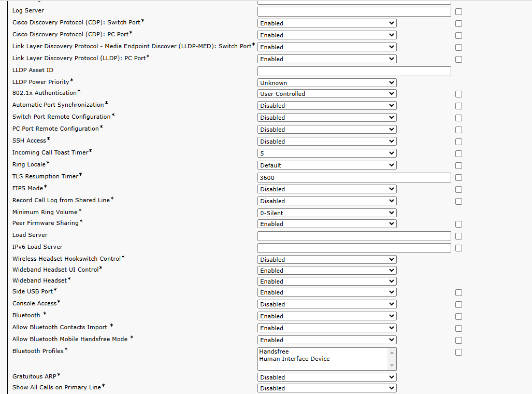
Task: Tick the Console Access override checkbox
Action: pyautogui.click(x=459, y=304)
